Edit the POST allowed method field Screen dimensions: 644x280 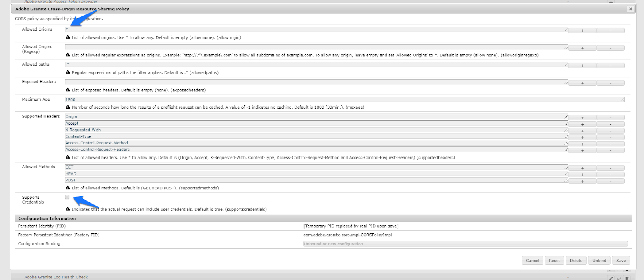point(316,180)
